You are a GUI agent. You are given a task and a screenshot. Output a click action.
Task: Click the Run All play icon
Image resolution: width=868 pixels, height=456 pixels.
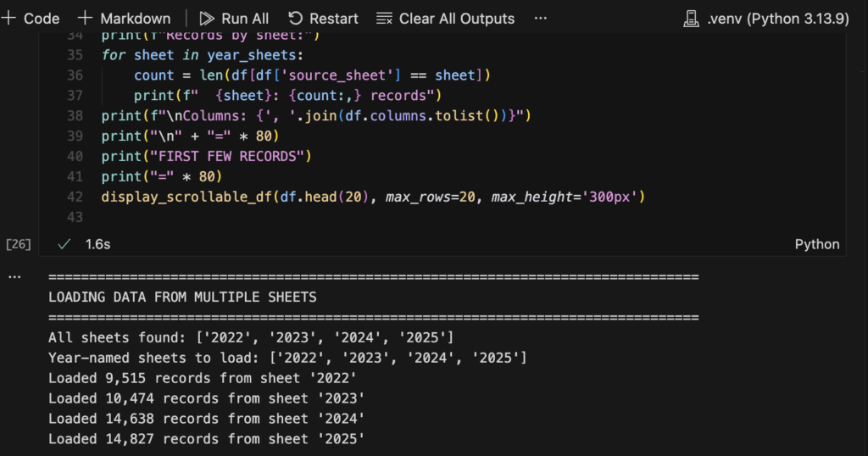(x=207, y=19)
